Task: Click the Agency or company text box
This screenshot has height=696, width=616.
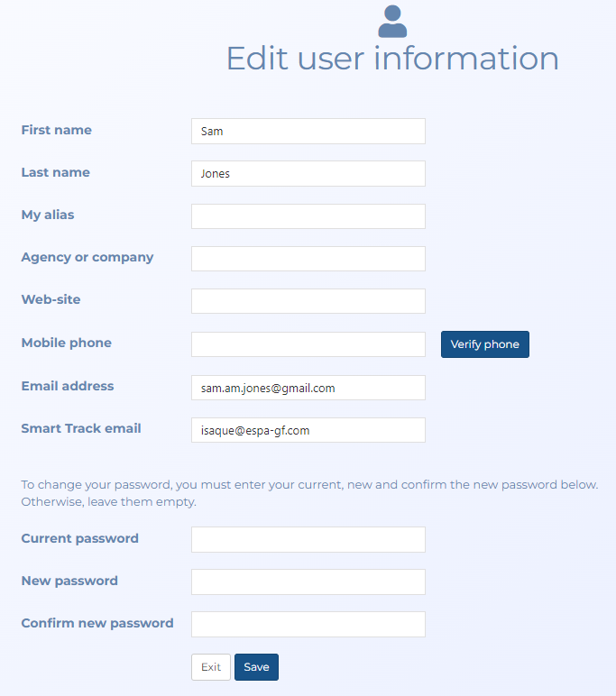Action: [x=308, y=259]
